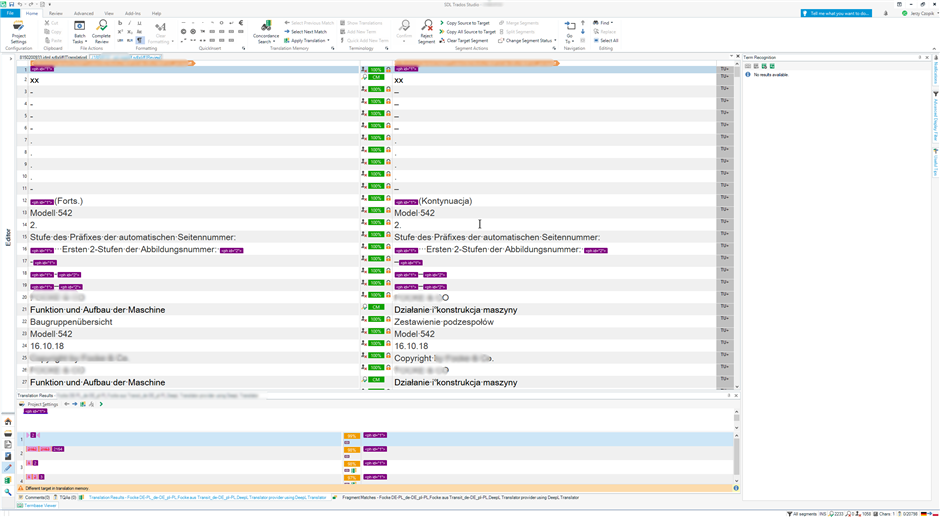Image resolution: width=940 pixels, height=517 pixels.
Task: Clear Target Segment
Action: tap(464, 41)
